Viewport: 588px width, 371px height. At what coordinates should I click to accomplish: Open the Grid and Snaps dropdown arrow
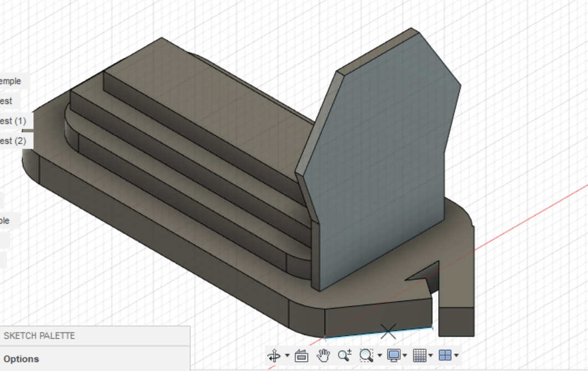(431, 355)
